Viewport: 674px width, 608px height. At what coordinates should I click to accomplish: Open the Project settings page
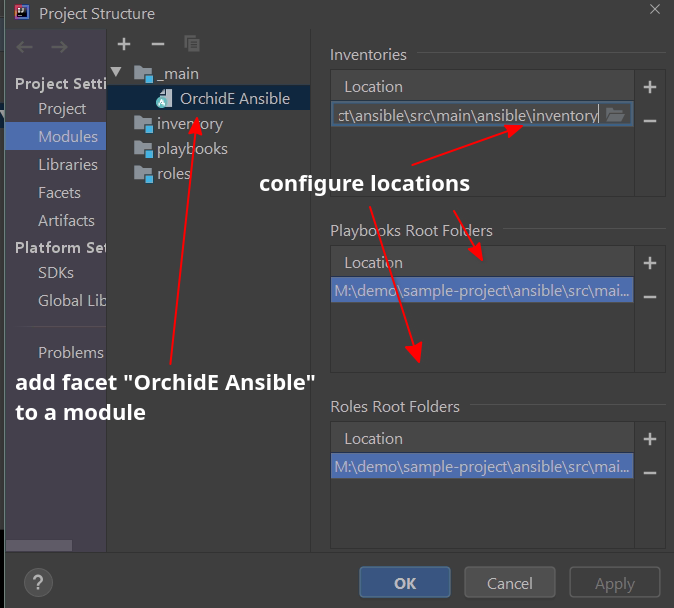click(x=62, y=109)
